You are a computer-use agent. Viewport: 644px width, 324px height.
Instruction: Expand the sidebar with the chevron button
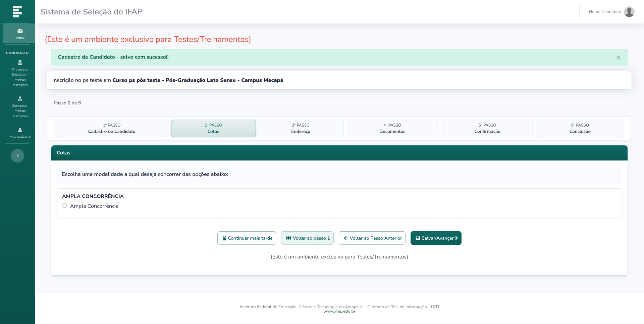[17, 156]
